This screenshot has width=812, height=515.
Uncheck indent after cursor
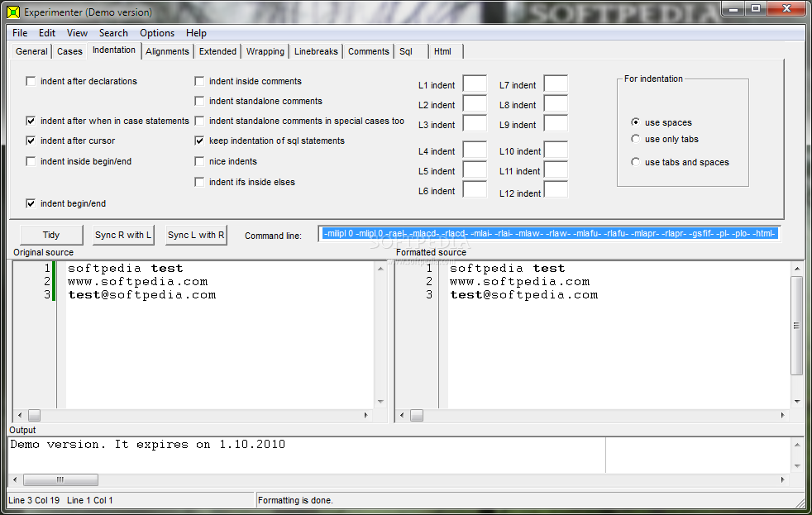coord(31,141)
